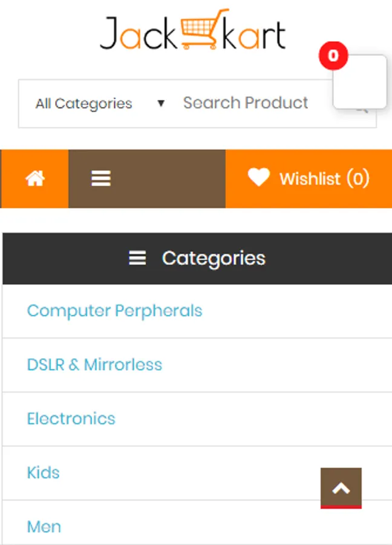This screenshot has height=545, width=392.
Task: Open the home page icon
Action: [35, 179]
